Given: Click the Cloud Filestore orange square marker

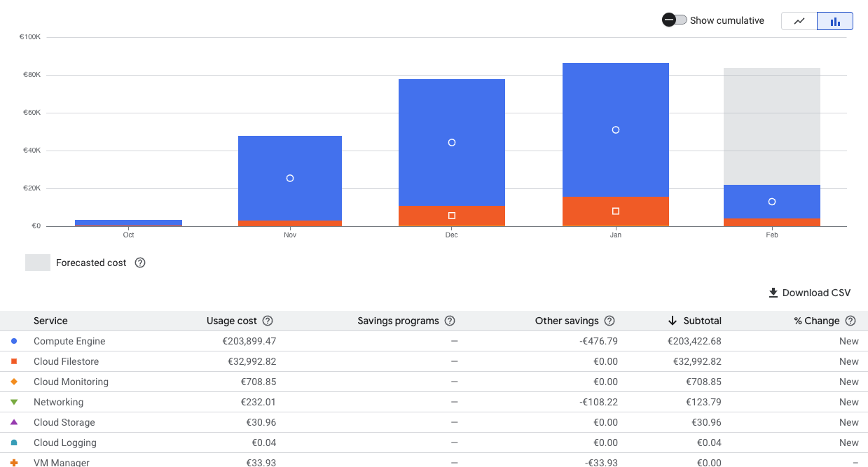Looking at the screenshot, I should (14, 361).
